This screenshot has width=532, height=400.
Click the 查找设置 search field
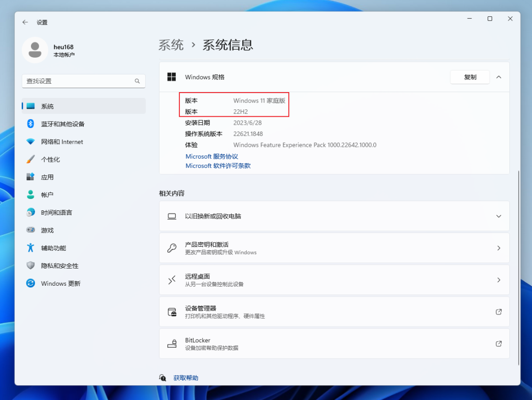click(x=84, y=81)
